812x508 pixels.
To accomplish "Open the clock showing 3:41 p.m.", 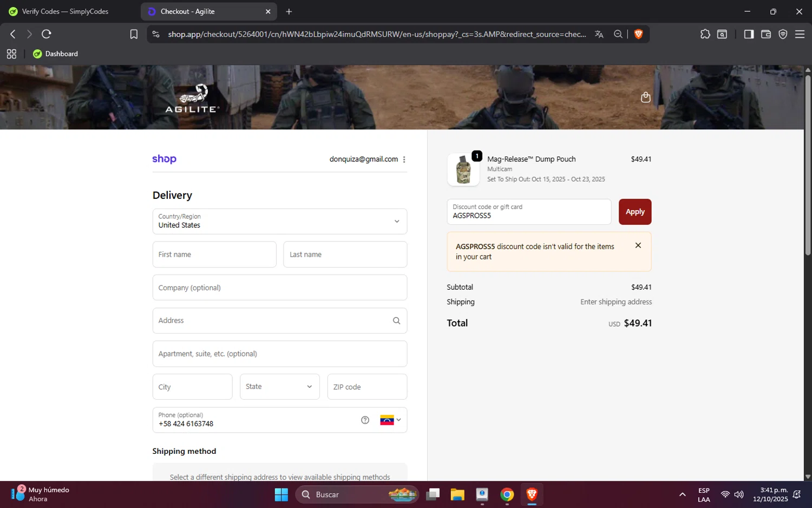I will click(x=770, y=494).
